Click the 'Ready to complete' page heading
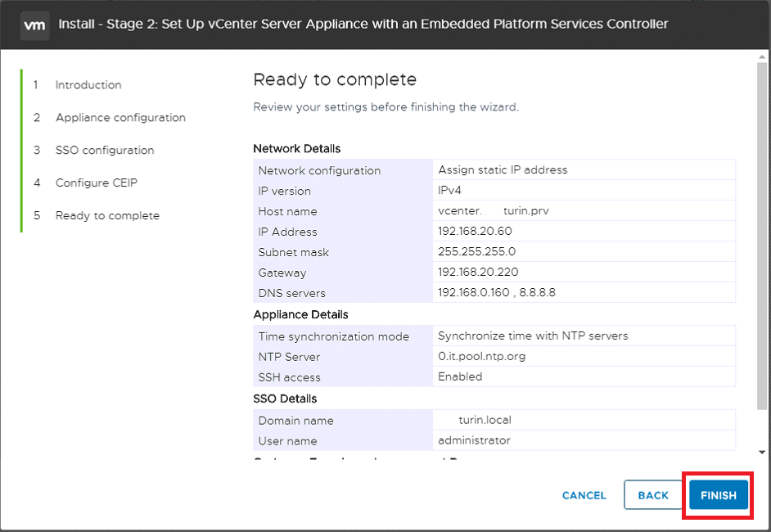The height and width of the screenshot is (532, 771). click(x=335, y=79)
